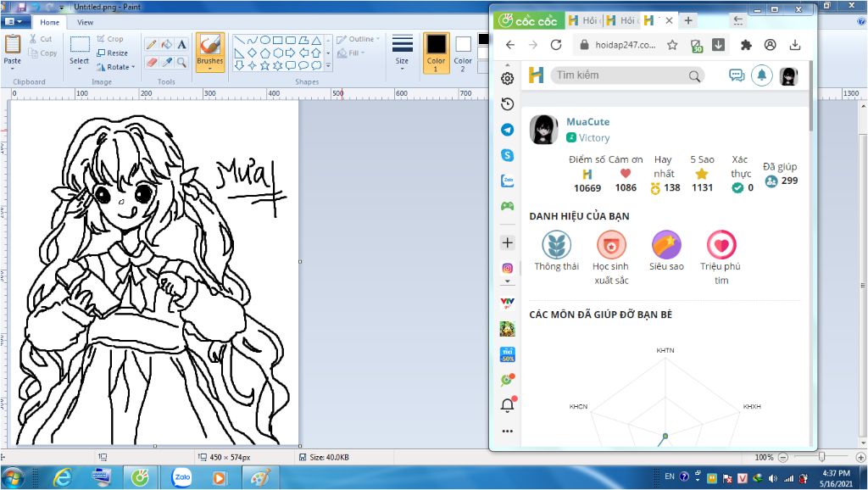Switch to the Home ribbon tab
This screenshot has height=490, width=868.
[49, 22]
